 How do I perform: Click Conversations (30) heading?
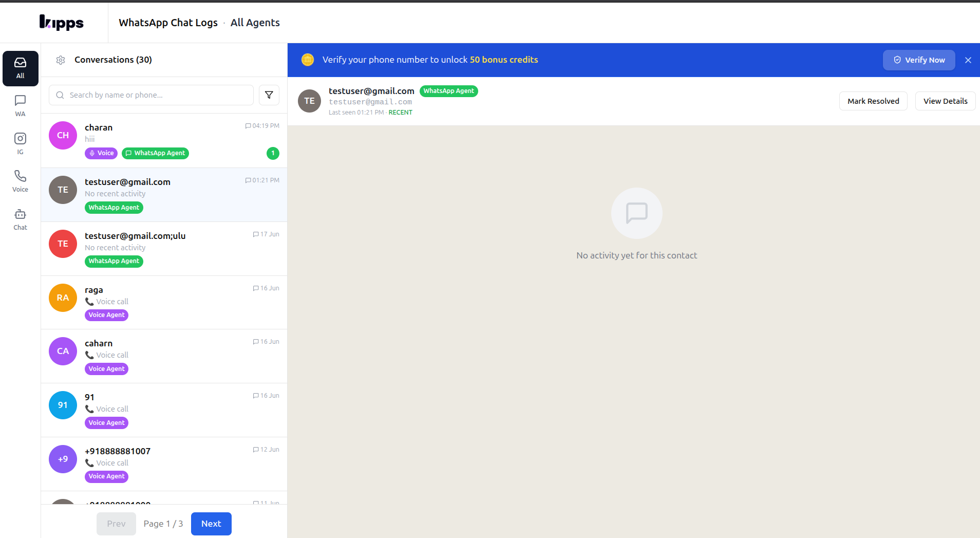(x=113, y=60)
